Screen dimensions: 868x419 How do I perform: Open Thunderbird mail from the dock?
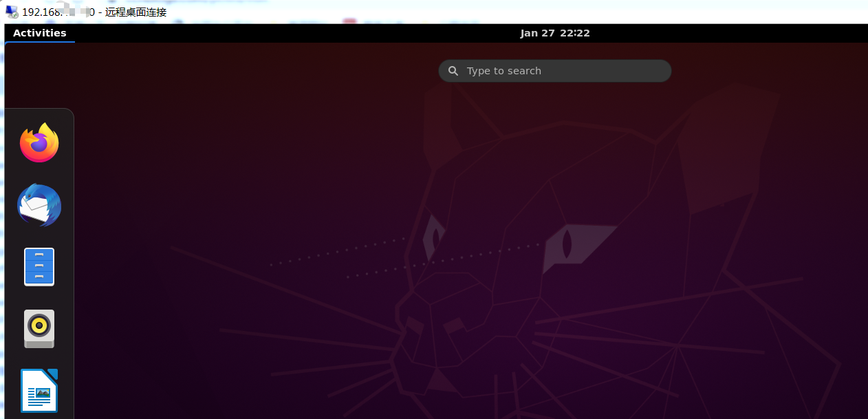pos(39,205)
